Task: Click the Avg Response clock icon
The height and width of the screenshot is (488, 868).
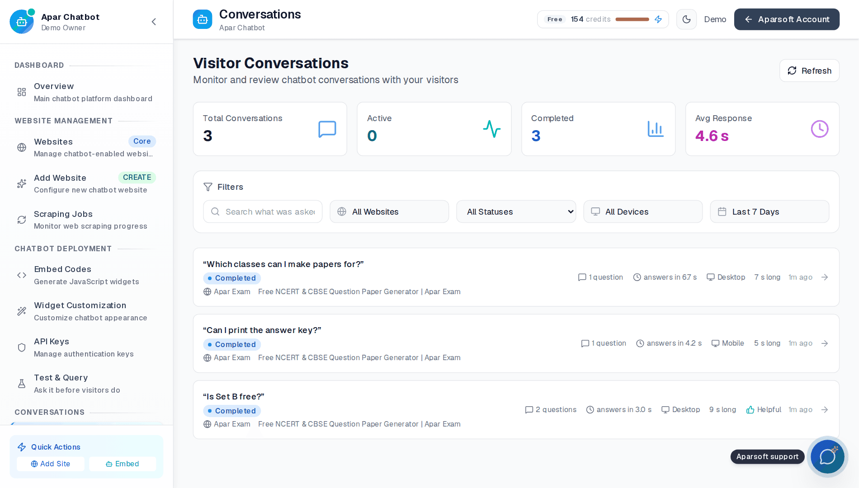Action: 820,129
